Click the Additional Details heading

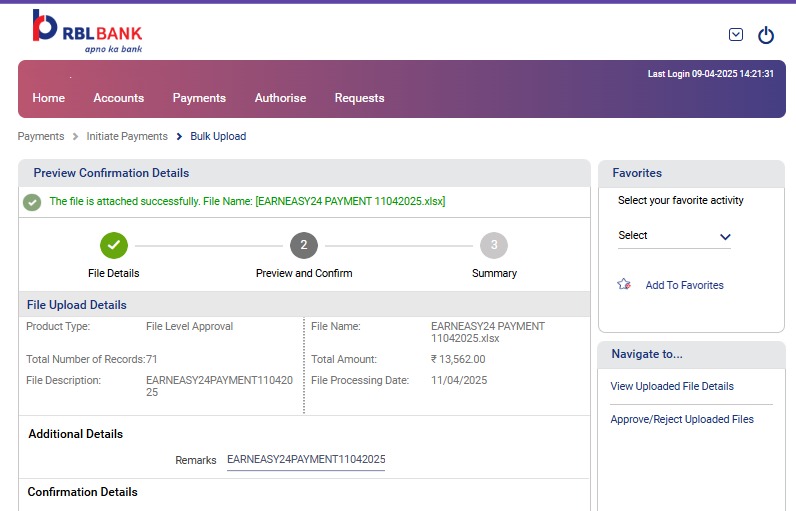click(x=76, y=434)
